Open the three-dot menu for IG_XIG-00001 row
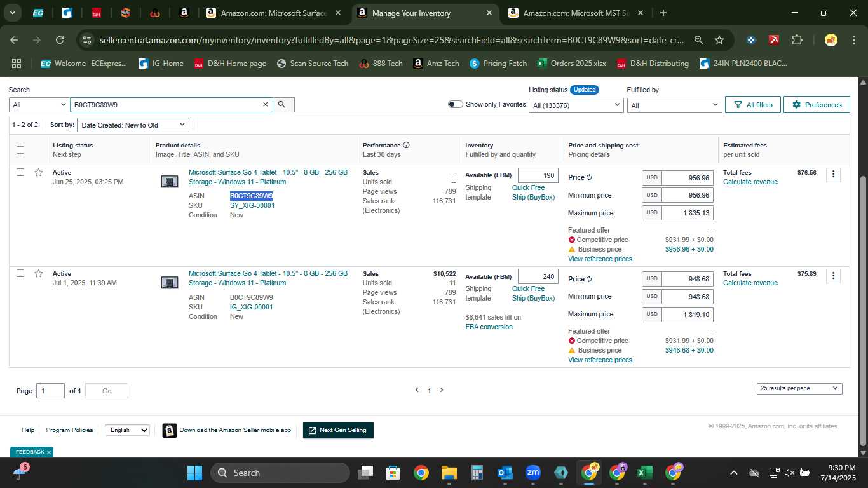 tap(833, 275)
